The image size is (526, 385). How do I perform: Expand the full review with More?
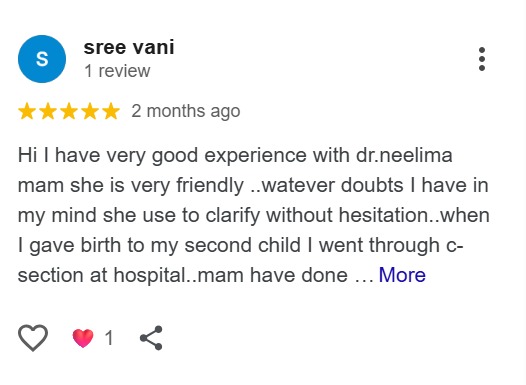tap(402, 275)
